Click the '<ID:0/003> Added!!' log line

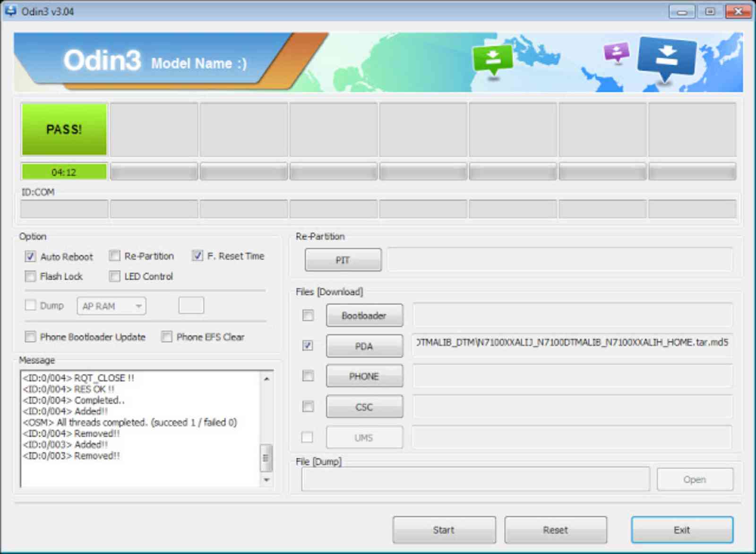65,444
